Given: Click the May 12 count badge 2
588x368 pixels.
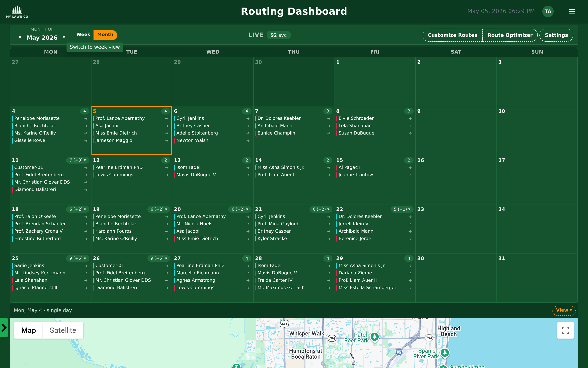Looking at the screenshot, I should pyautogui.click(x=166, y=160).
